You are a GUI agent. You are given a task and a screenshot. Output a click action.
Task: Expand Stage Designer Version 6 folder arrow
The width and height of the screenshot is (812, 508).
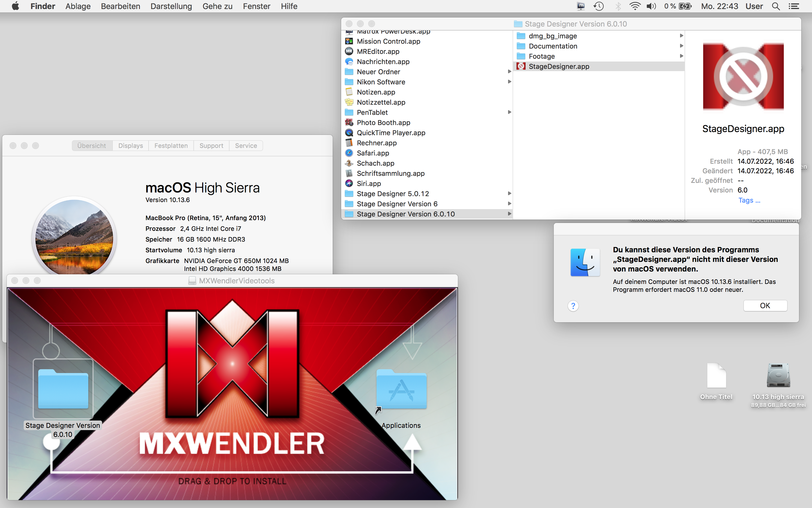coord(509,203)
